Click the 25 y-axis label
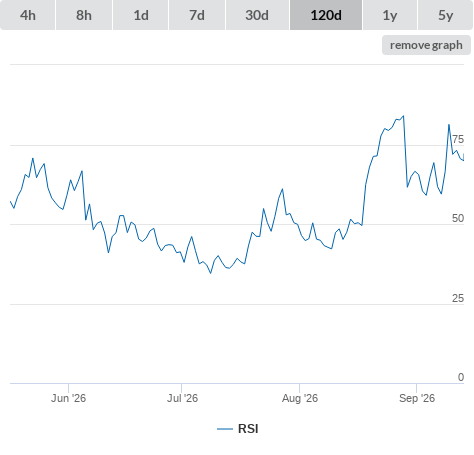The height and width of the screenshot is (455, 474). pyautogui.click(x=458, y=298)
